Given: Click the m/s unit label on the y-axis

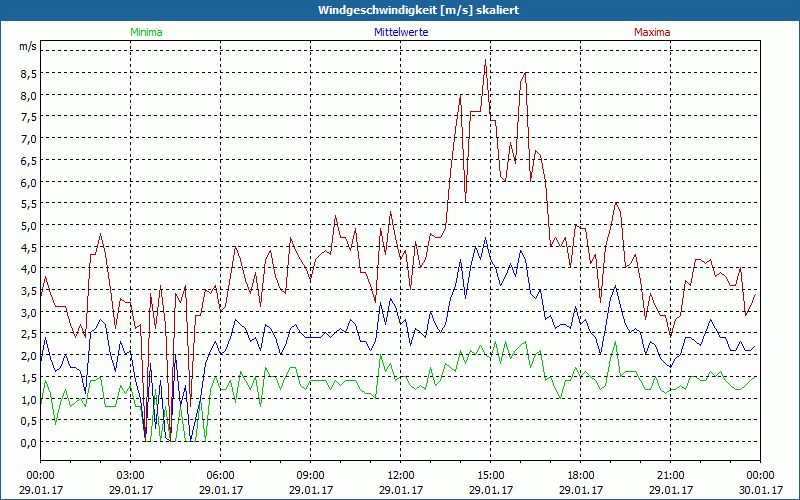Looking at the screenshot, I should click(x=28, y=46).
